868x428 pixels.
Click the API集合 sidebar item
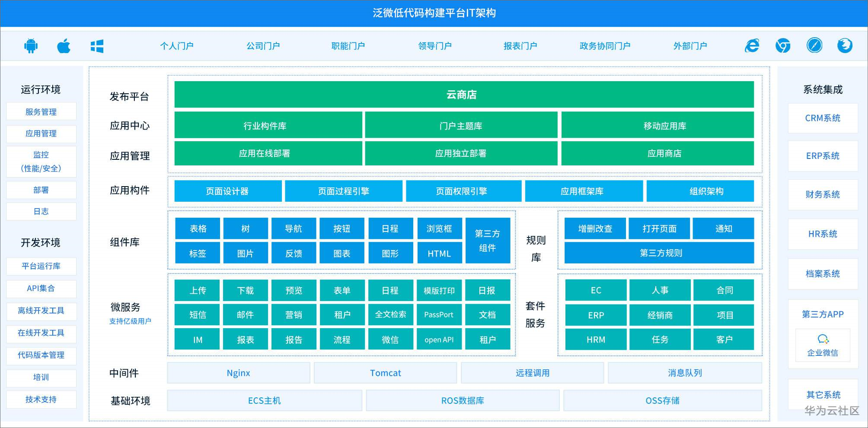41,288
